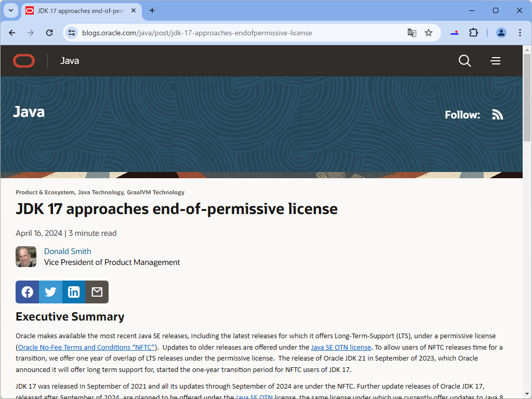The height and width of the screenshot is (399, 532).
Task: Share the article on Twitter
Action: tap(50, 292)
